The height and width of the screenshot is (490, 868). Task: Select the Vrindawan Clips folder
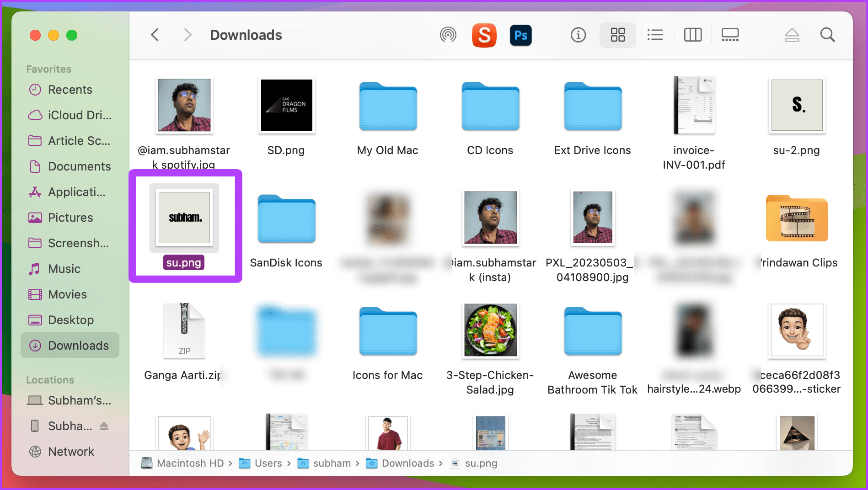797,219
